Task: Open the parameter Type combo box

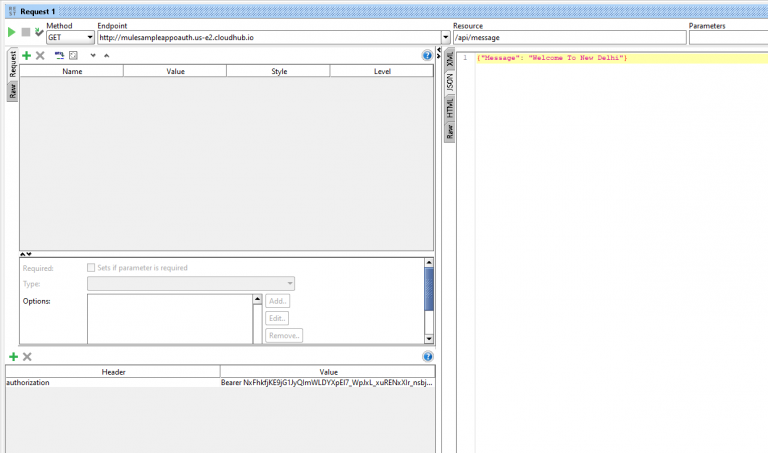Action: pos(190,284)
